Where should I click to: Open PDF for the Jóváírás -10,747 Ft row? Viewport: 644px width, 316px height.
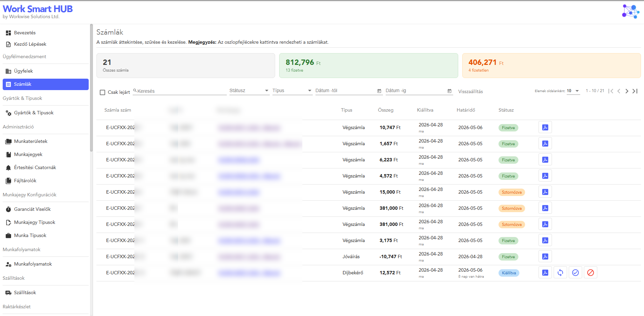coord(545,256)
